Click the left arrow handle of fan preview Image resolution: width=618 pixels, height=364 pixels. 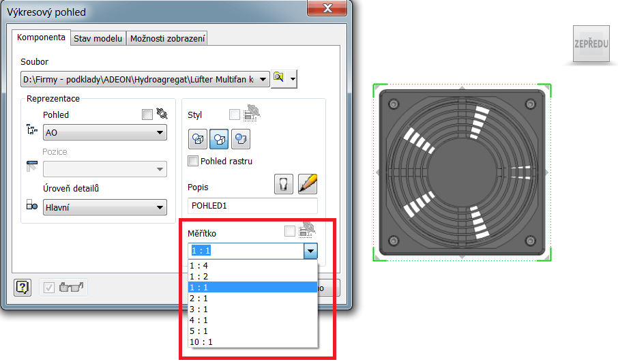pyautogui.click(x=378, y=172)
